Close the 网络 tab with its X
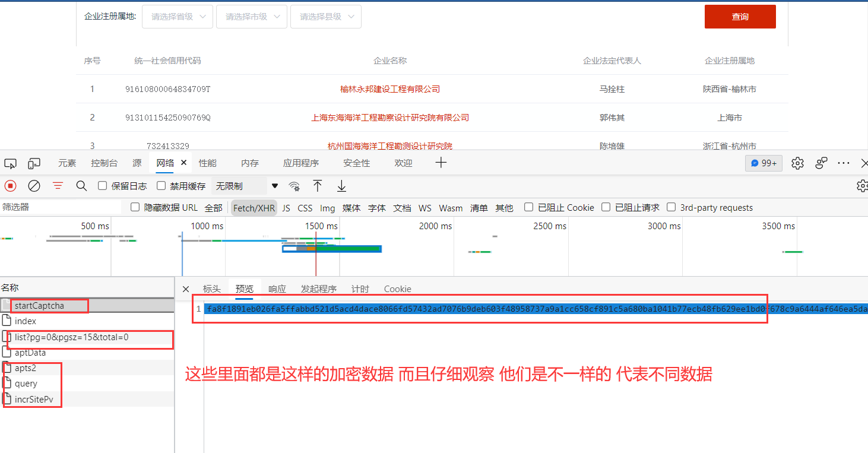Viewport: 868px width, 453px height. click(x=183, y=163)
